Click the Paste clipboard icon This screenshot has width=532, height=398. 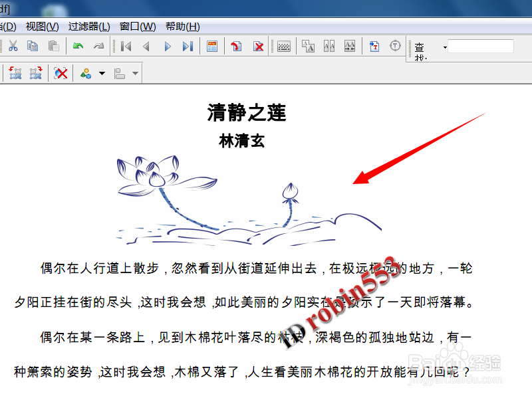pyautogui.click(x=53, y=46)
